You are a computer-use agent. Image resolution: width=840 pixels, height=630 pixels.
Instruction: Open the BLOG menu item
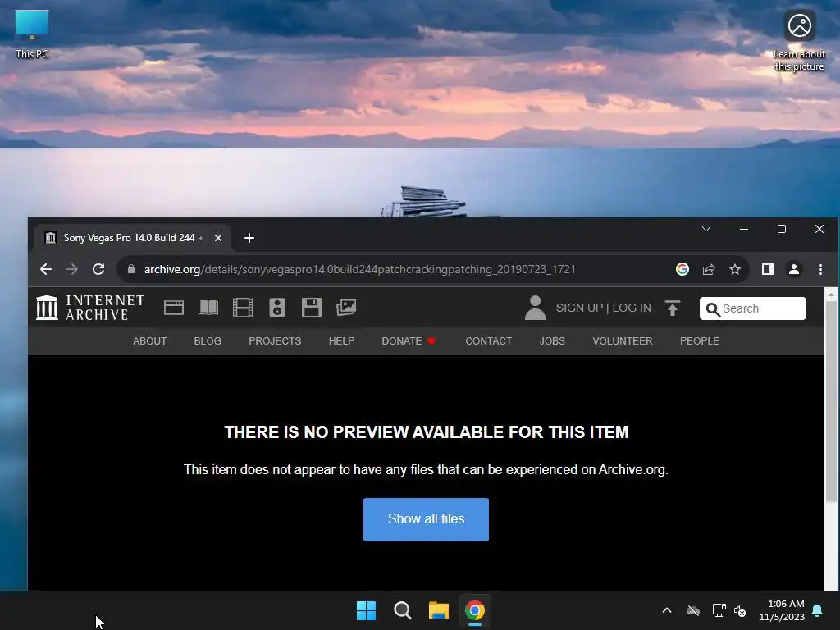pos(208,341)
